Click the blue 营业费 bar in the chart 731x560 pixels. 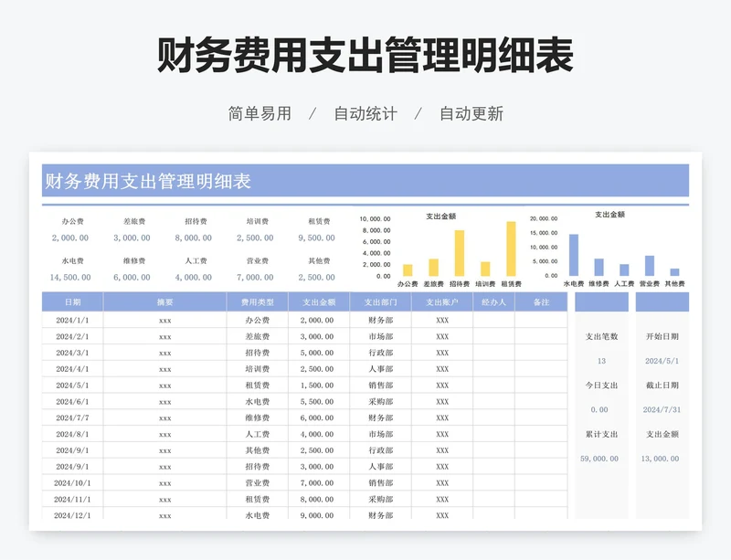(650, 266)
